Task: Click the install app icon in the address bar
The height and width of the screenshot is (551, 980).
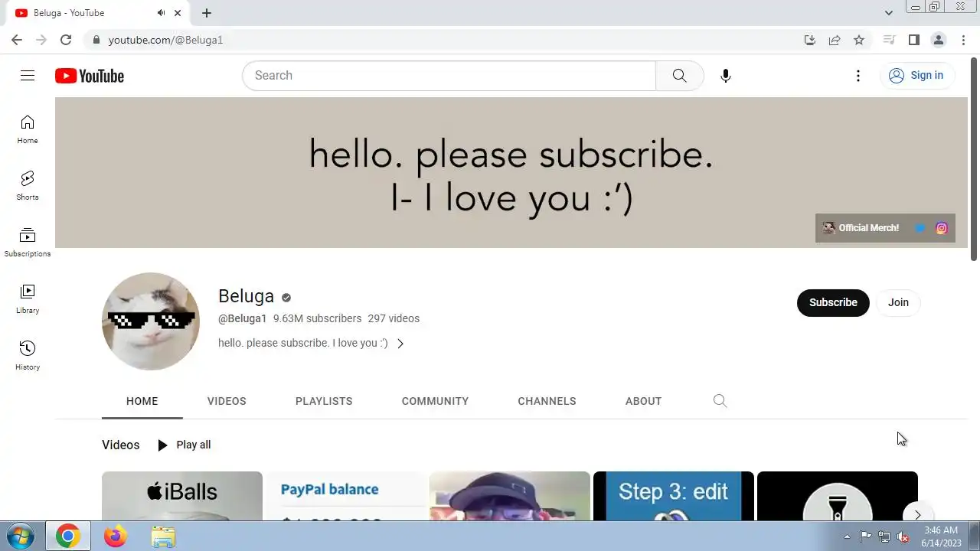Action: coord(810,40)
